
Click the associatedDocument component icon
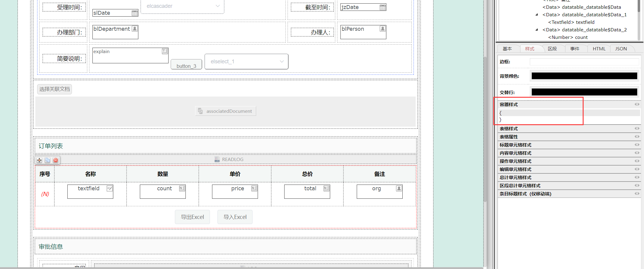pos(200,111)
